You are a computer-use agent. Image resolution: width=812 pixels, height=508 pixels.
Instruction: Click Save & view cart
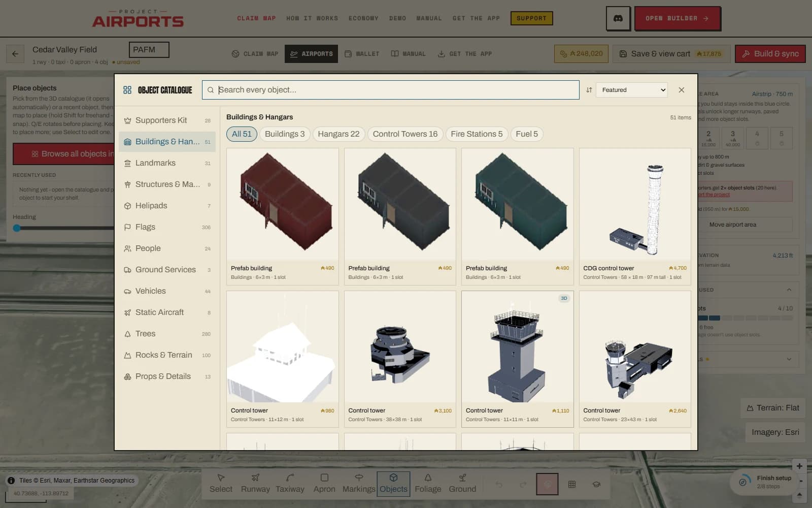pyautogui.click(x=671, y=54)
